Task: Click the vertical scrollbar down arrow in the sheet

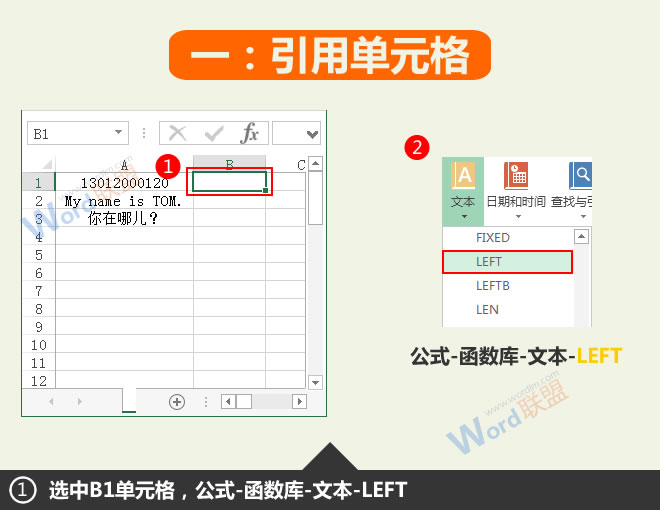Action: click(x=316, y=382)
